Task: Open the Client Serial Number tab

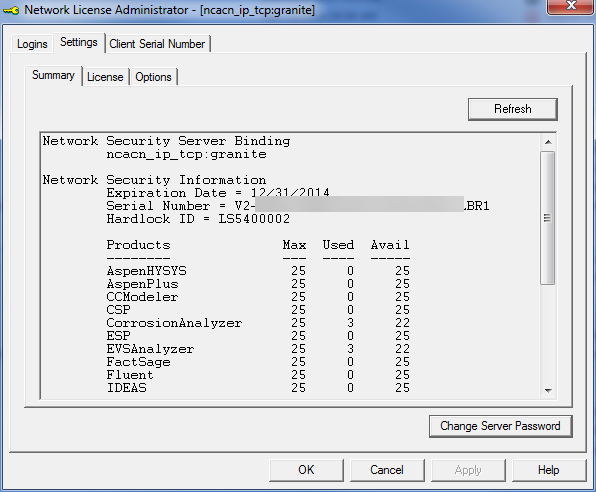Action: click(x=157, y=44)
